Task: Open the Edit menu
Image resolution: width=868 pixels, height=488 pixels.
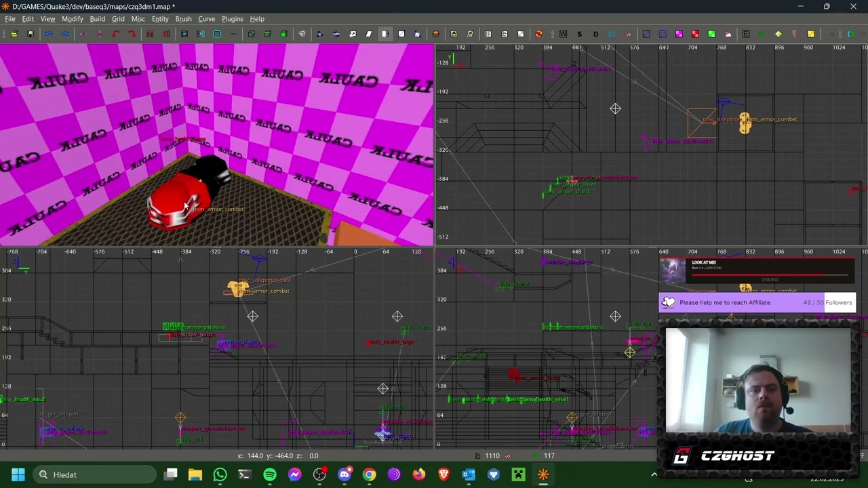Action: (28, 19)
